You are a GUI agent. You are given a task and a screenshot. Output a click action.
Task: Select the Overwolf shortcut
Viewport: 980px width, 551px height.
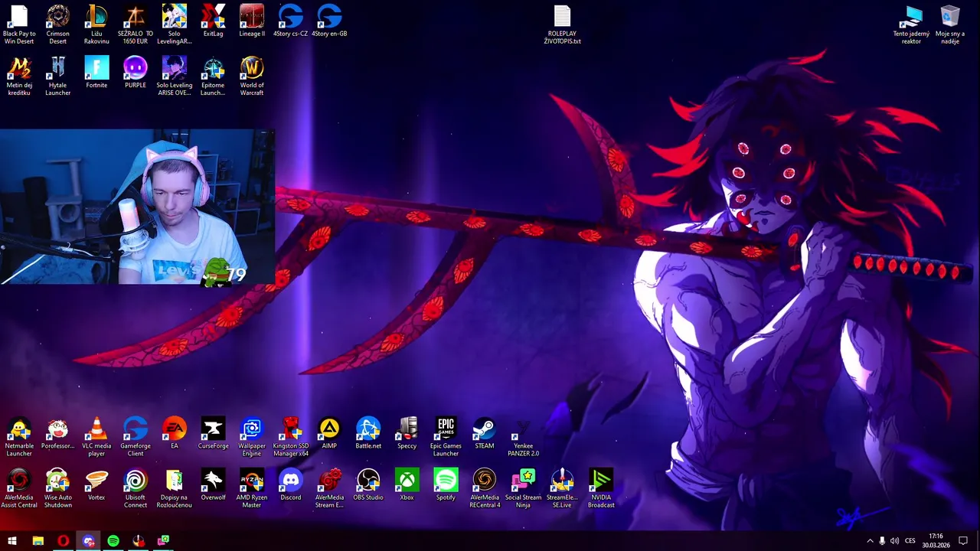coord(213,484)
